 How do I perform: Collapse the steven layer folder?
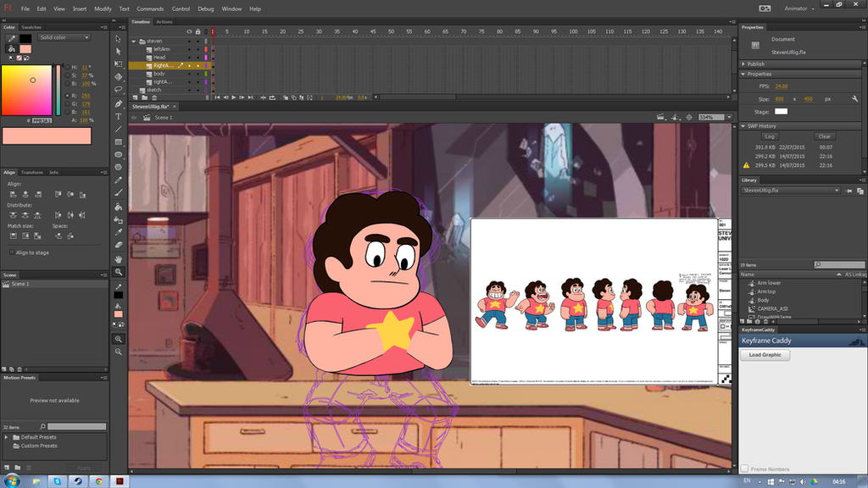pos(133,41)
